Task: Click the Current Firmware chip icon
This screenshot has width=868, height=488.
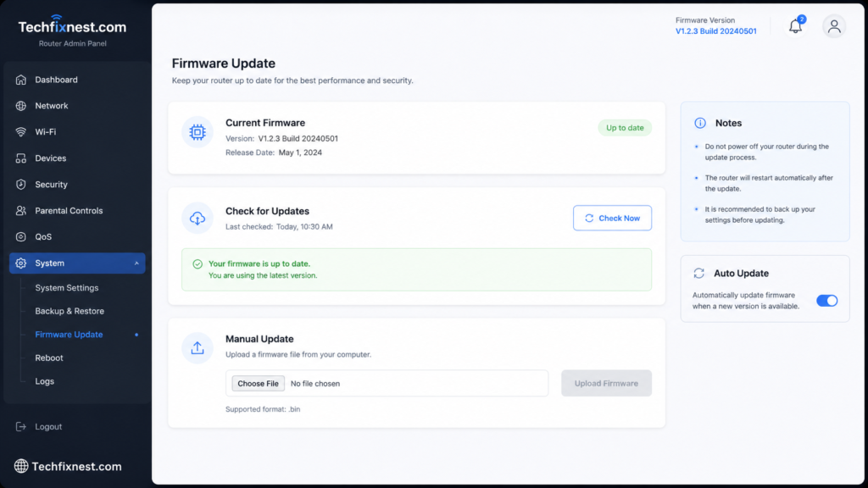Action: tap(197, 132)
